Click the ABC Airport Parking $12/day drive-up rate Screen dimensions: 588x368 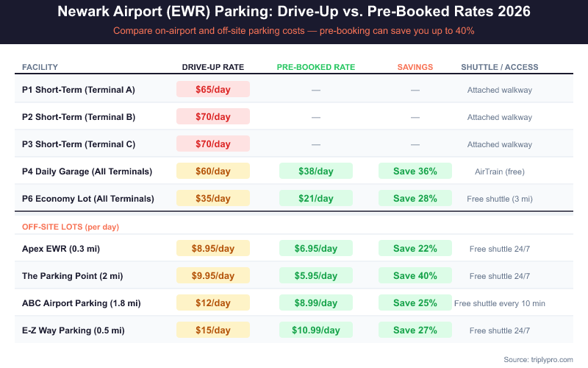pyautogui.click(x=213, y=302)
